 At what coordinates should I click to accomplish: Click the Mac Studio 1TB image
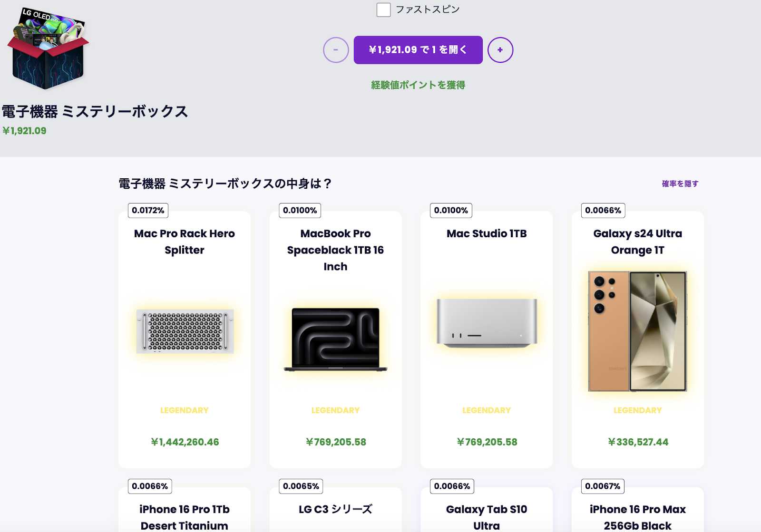[487, 323]
